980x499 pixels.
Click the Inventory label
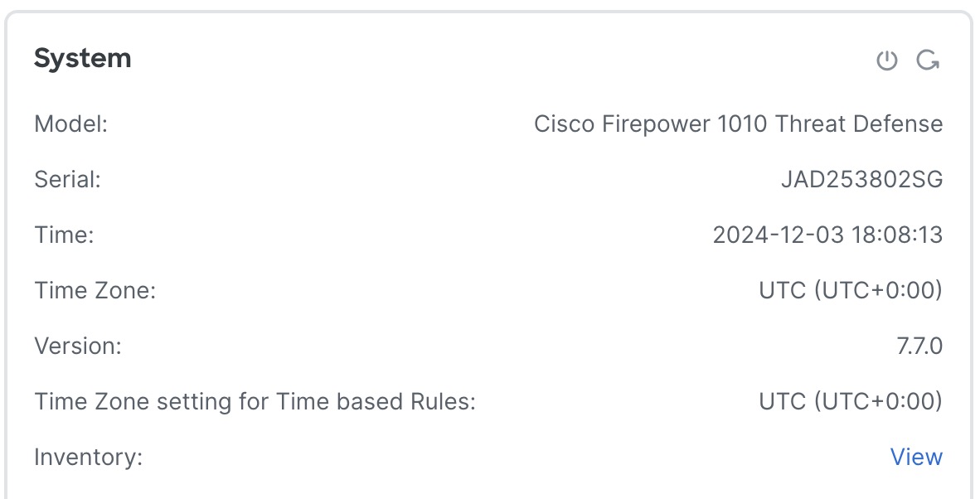click(x=89, y=457)
